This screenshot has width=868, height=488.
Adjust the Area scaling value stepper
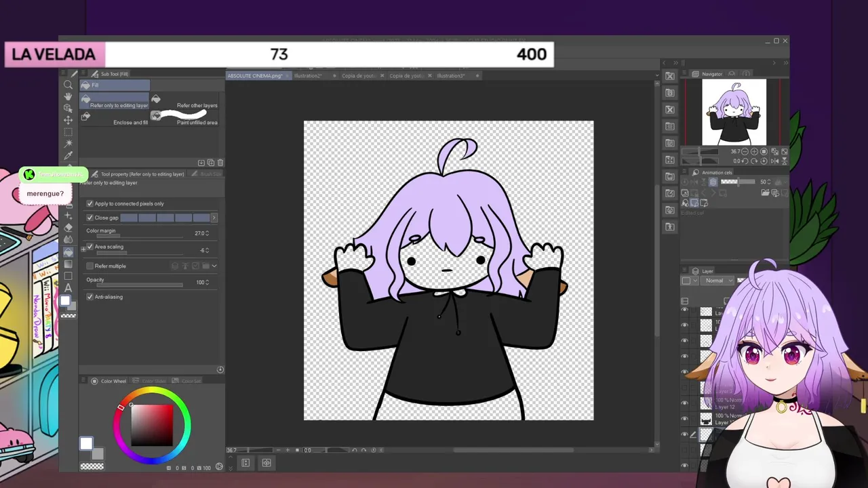207,250
